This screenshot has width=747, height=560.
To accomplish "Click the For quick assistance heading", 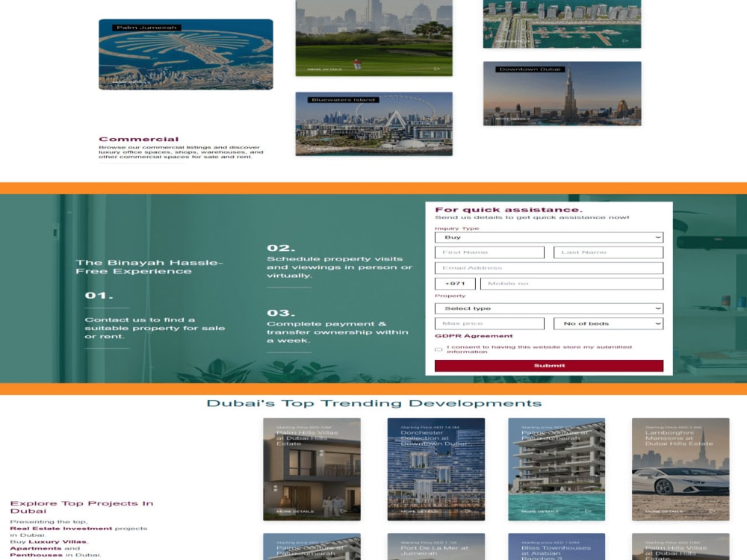I will tap(508, 210).
